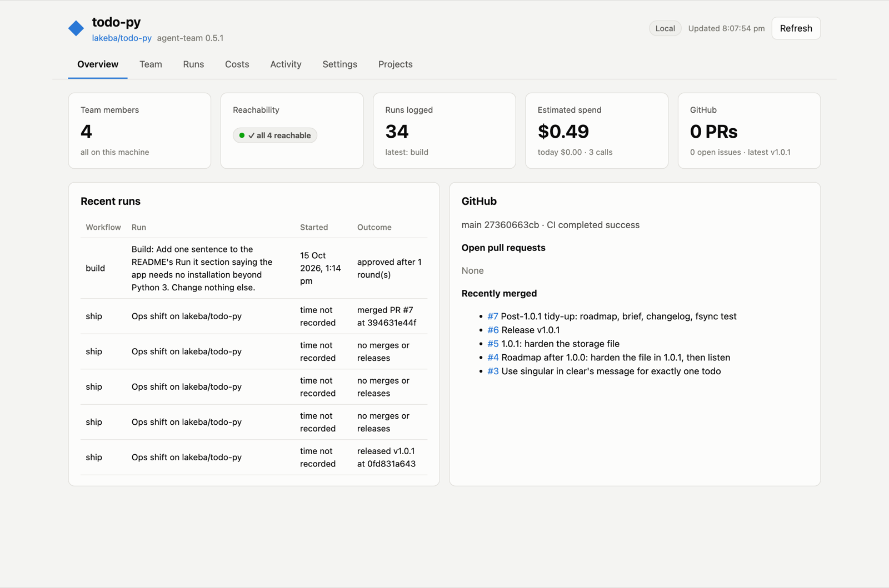Select the 'build' workflow cell
889x588 pixels.
coord(96,268)
